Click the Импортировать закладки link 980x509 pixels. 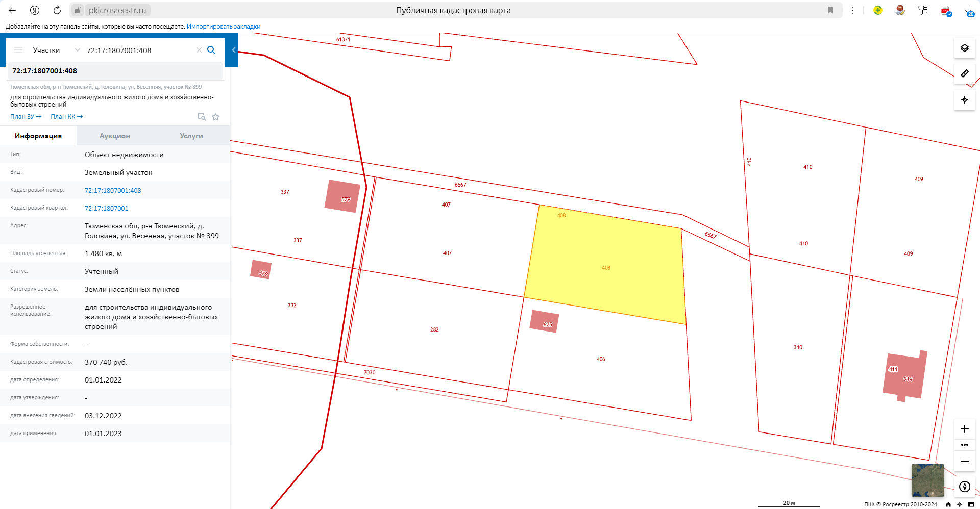pyautogui.click(x=224, y=27)
